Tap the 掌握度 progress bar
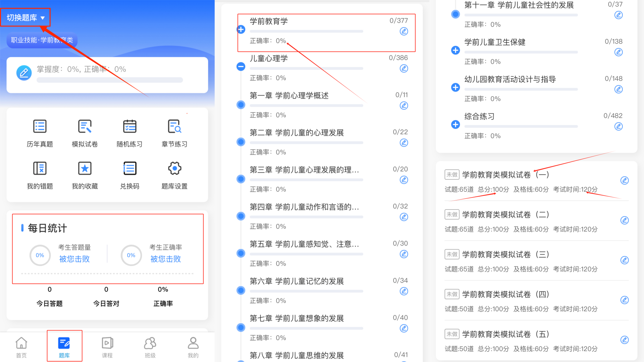Image resolution: width=644 pixels, height=362 pixels. tap(109, 80)
